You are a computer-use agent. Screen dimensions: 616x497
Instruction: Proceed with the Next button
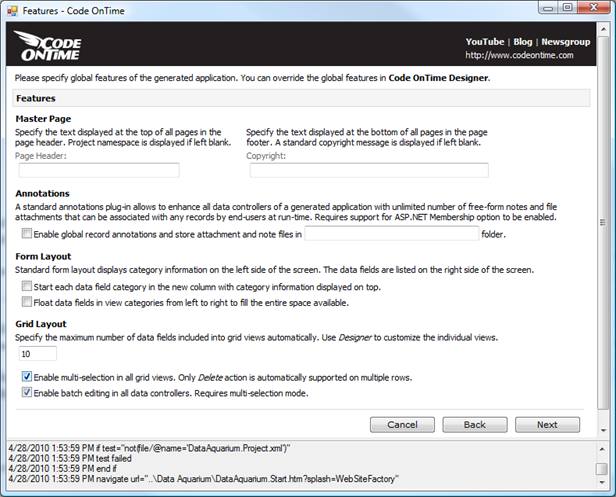547,425
